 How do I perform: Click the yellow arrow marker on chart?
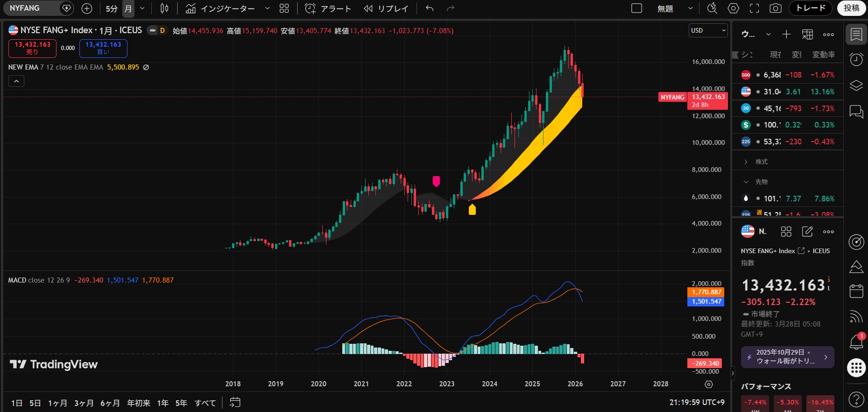(472, 210)
